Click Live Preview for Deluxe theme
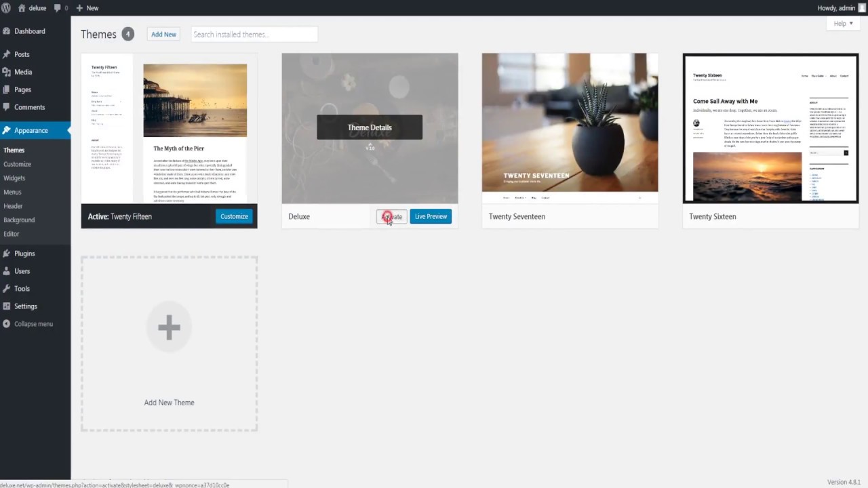Screen dimensions: 868x488 431,216
